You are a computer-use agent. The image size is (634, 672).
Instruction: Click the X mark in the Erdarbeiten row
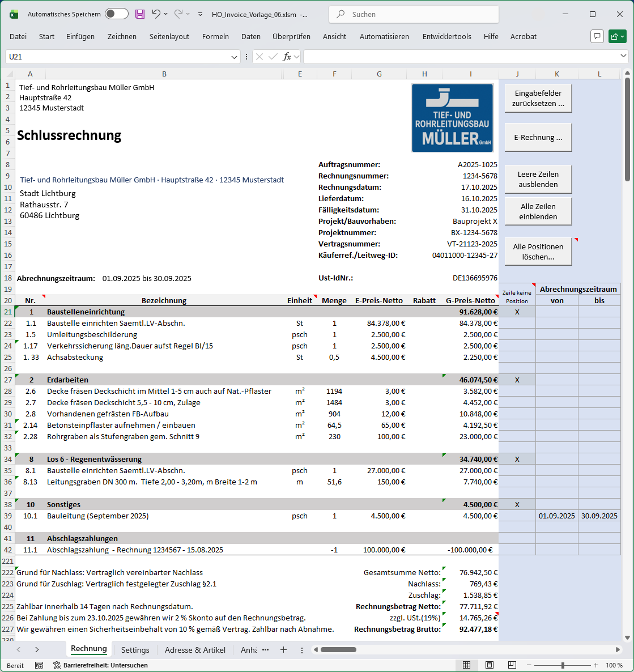[517, 380]
